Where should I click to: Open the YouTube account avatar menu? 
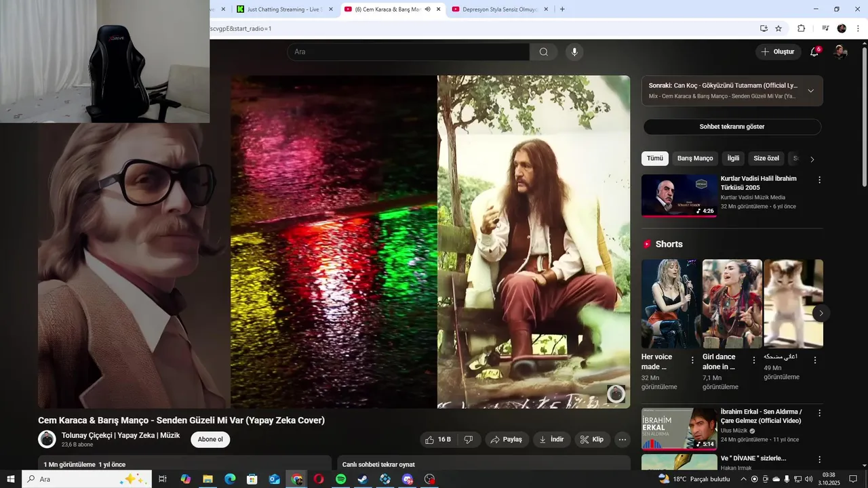tap(840, 52)
